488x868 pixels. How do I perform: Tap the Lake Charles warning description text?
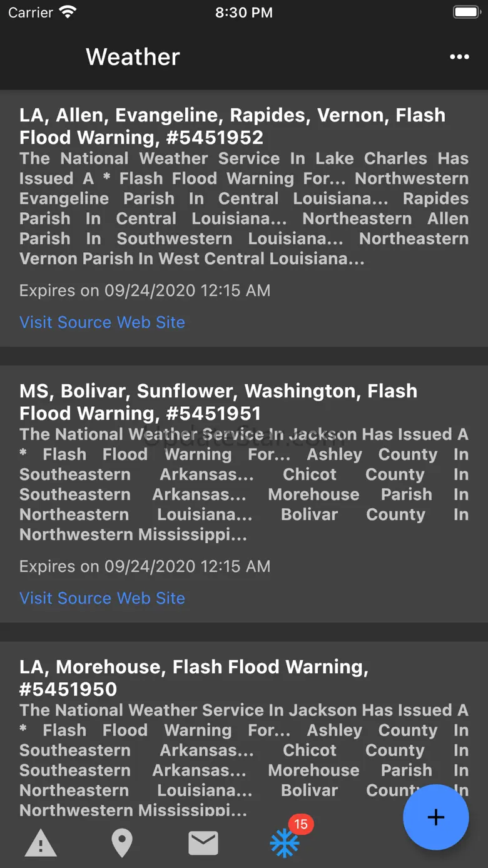[244, 208]
